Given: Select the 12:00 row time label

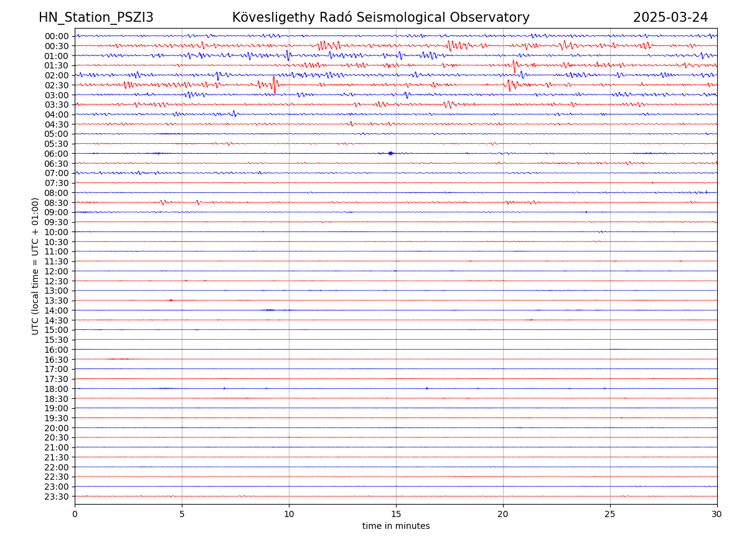Looking at the screenshot, I should pos(57,271).
